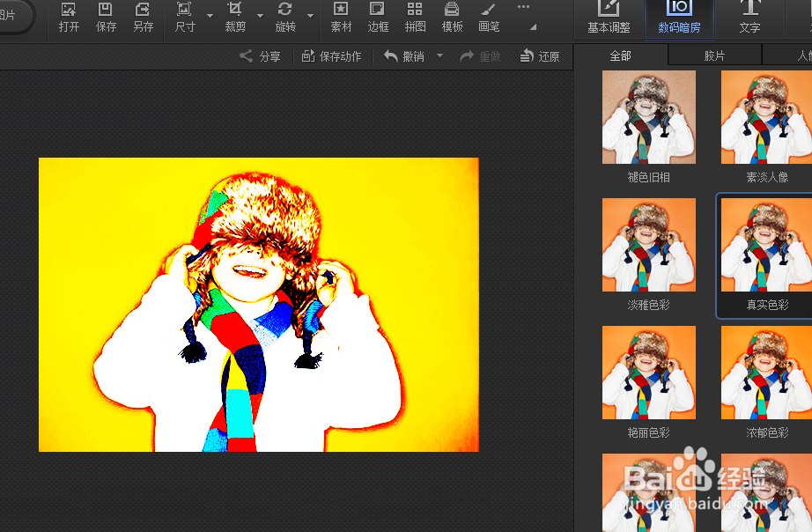Viewport: 812px width, 532px height.
Task: Switch to 数码暗房 tab
Action: tap(679, 18)
